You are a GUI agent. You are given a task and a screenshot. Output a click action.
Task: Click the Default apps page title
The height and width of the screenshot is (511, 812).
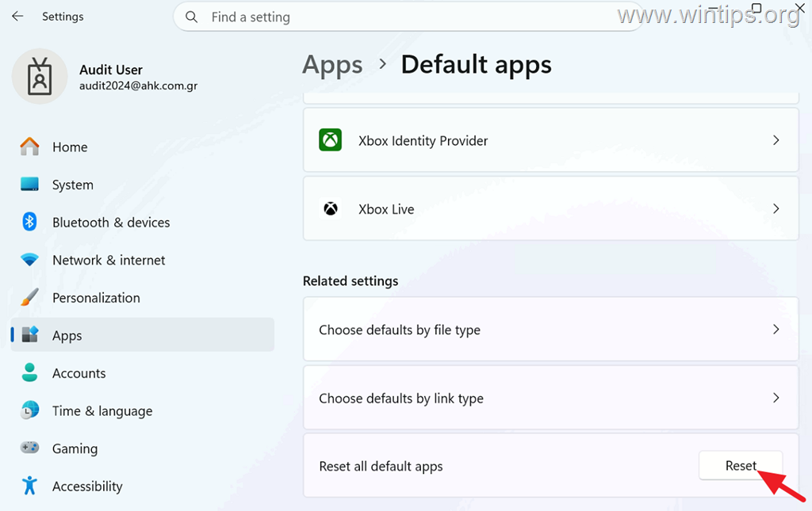tap(477, 65)
